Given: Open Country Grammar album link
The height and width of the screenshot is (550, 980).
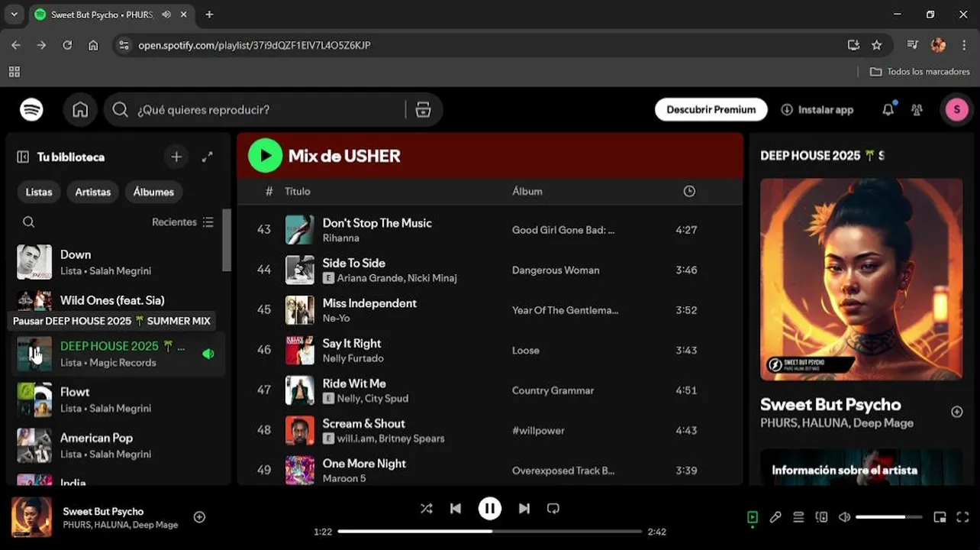Looking at the screenshot, I should (x=553, y=390).
